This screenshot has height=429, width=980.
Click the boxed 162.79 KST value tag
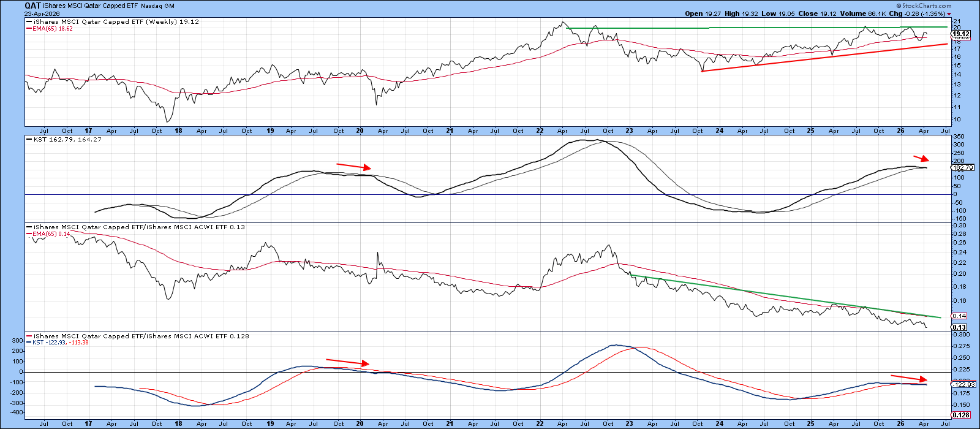[x=963, y=167]
